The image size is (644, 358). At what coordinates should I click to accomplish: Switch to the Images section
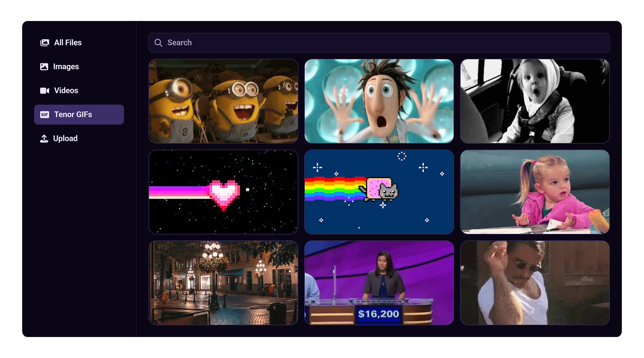pos(66,67)
